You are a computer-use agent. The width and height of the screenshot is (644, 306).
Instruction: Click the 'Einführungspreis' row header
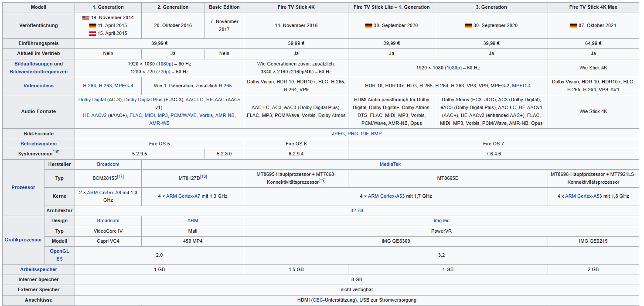point(38,43)
